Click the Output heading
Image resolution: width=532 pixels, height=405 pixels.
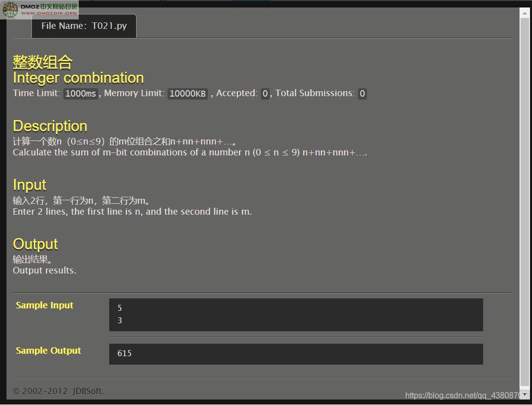click(x=35, y=244)
